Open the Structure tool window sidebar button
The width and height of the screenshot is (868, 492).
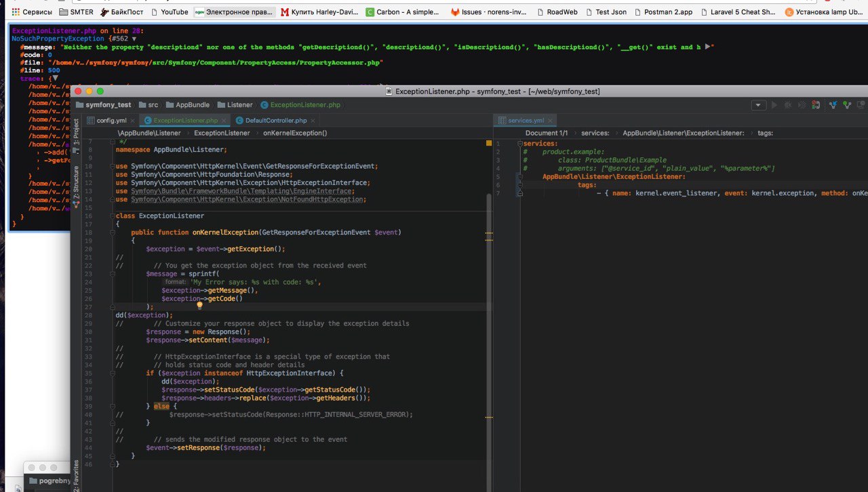tap(76, 180)
